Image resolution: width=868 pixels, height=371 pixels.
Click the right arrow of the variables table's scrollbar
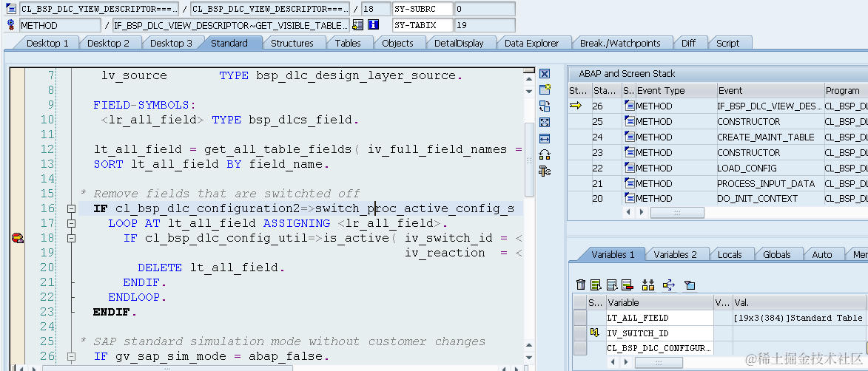626,363
